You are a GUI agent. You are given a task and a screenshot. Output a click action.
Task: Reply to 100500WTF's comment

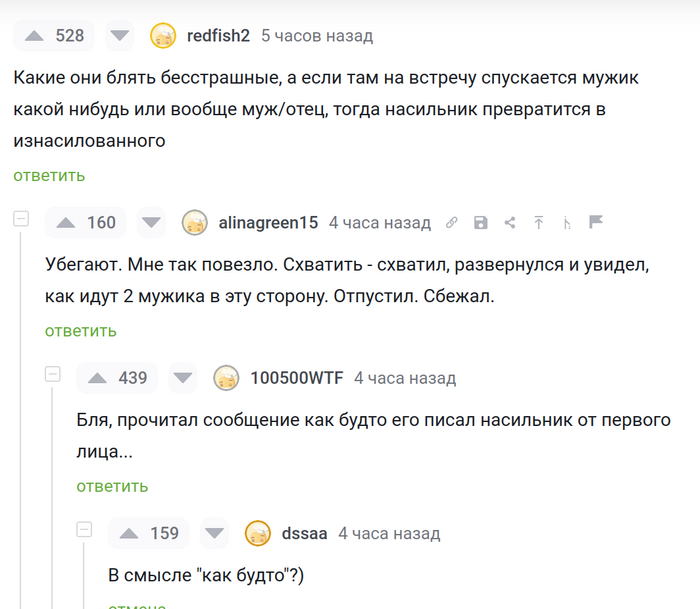click(x=112, y=486)
